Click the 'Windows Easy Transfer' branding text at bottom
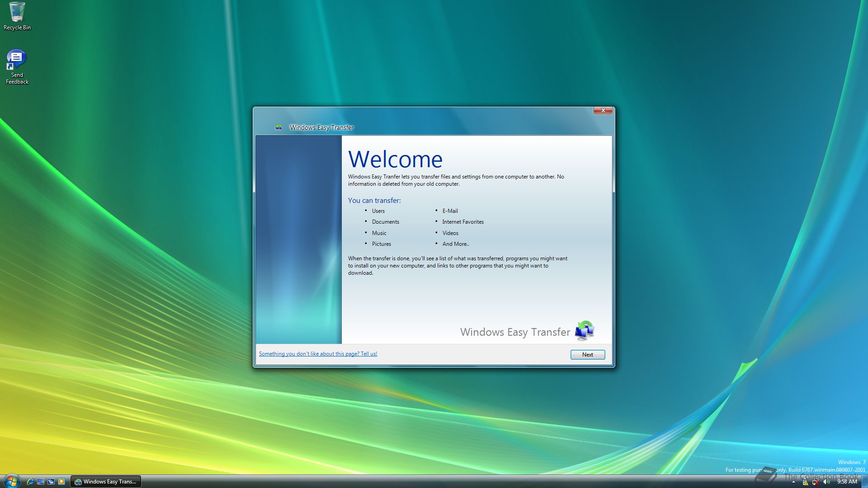This screenshot has height=488, width=868. tap(515, 332)
